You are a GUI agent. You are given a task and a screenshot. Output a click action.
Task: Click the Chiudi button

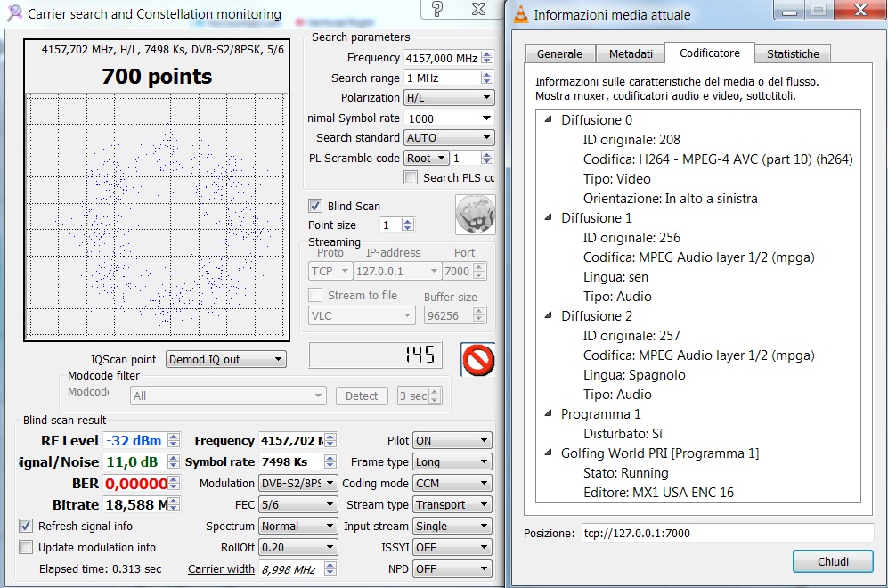(x=833, y=561)
